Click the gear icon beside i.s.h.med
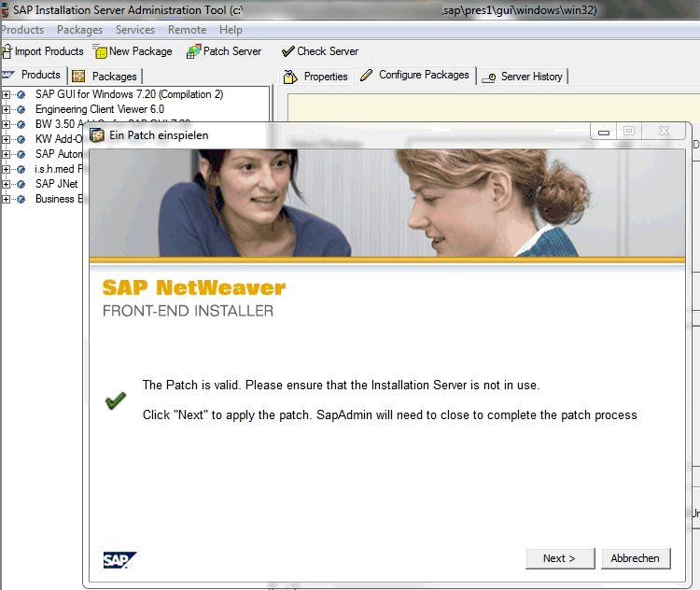This screenshot has width=700, height=590. (21, 169)
